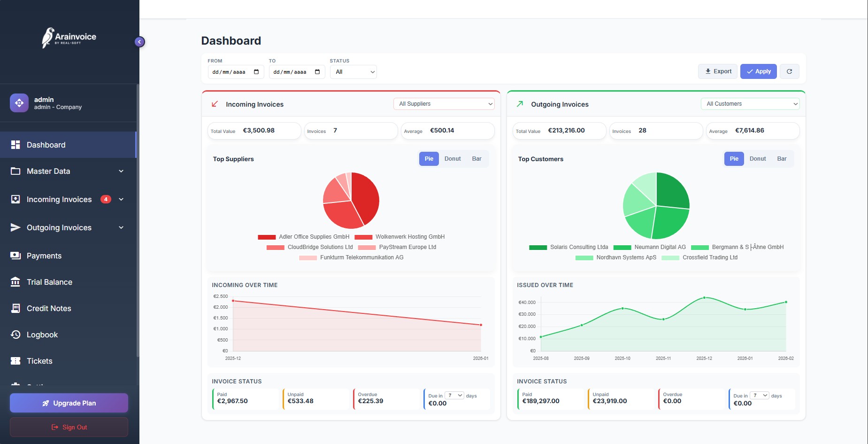Select Pie view for Top Customers
Viewport: 868px width, 444px height.
(x=734, y=159)
